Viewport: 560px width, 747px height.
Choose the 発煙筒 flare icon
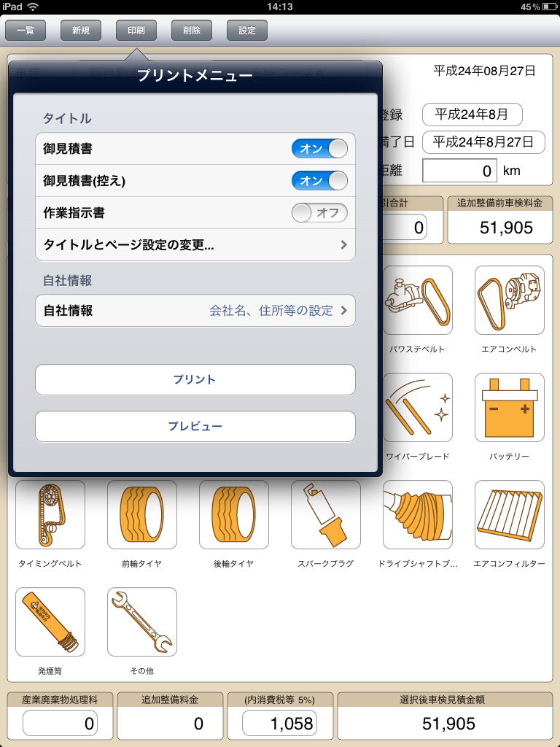tap(50, 622)
